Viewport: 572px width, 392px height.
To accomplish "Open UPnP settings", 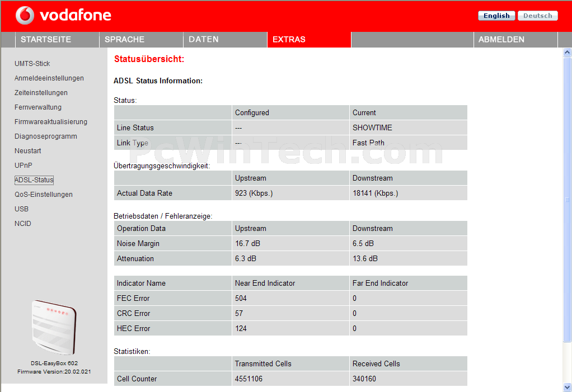I will (x=24, y=166).
